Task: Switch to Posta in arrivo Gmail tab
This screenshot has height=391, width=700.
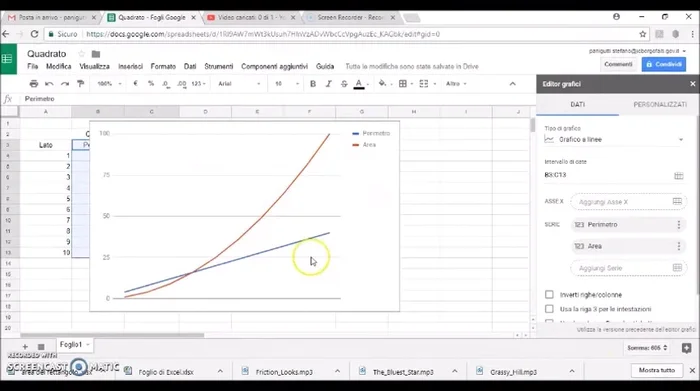Action: pyautogui.click(x=52, y=17)
